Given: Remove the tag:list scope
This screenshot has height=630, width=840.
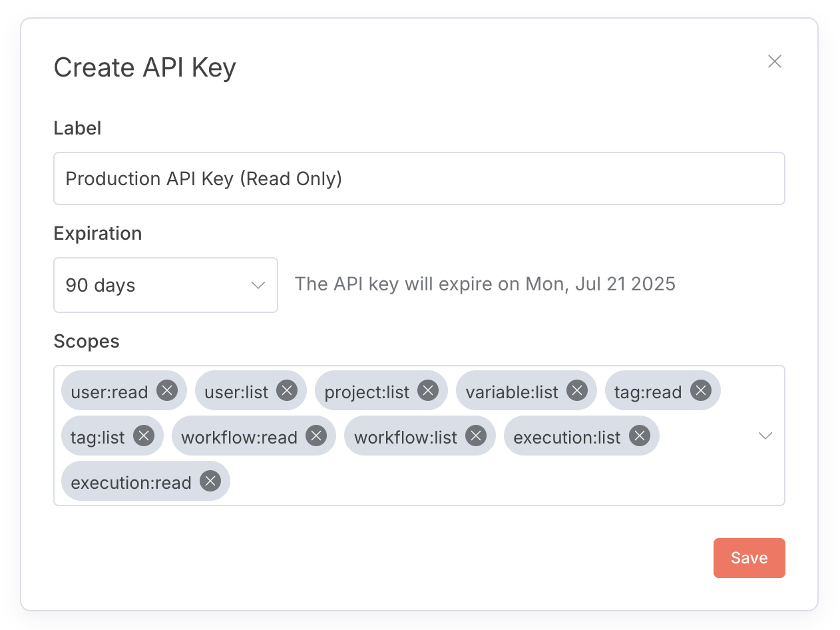Looking at the screenshot, I should (143, 436).
